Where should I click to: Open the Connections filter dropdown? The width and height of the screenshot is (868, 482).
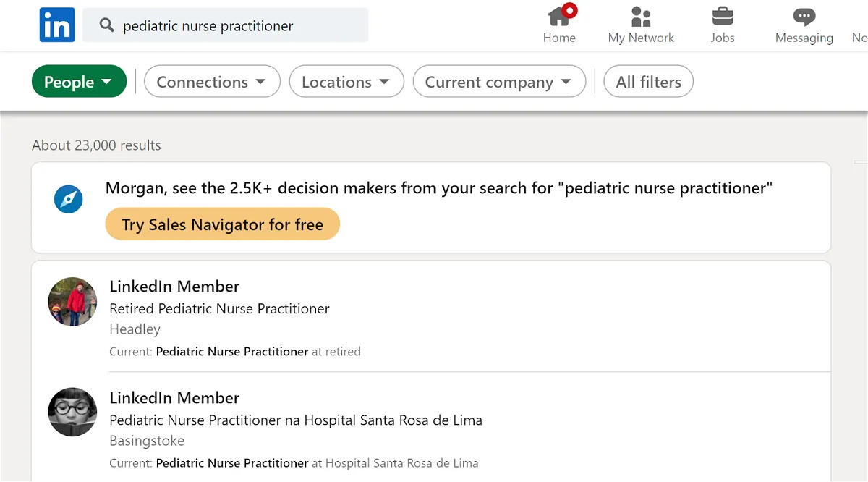212,82
